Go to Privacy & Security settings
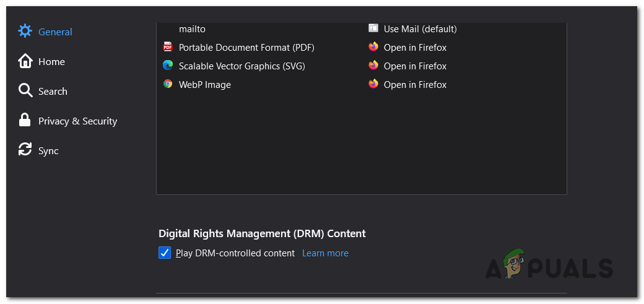This screenshot has width=644, height=304. tap(77, 121)
